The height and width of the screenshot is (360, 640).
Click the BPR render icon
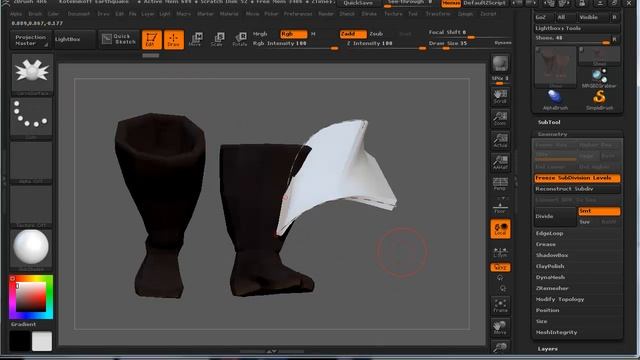pos(500,64)
